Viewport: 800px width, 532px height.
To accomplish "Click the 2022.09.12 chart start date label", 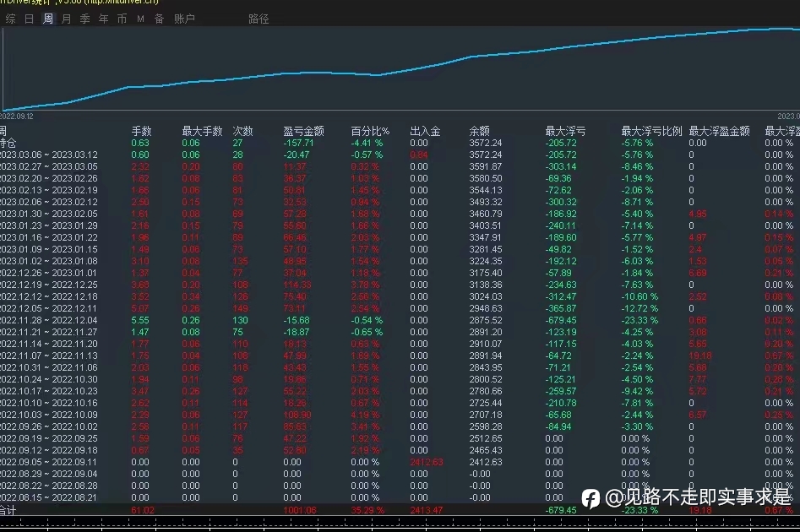I will [16, 117].
